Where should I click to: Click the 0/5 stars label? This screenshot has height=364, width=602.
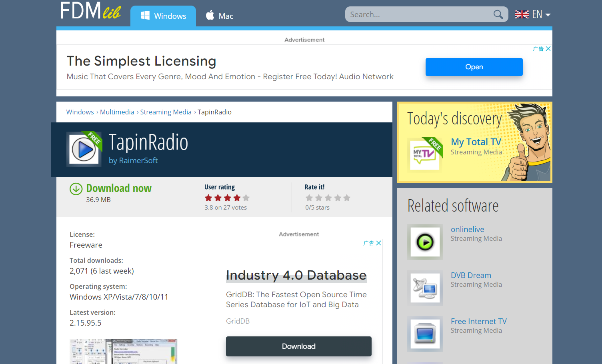pos(317,208)
